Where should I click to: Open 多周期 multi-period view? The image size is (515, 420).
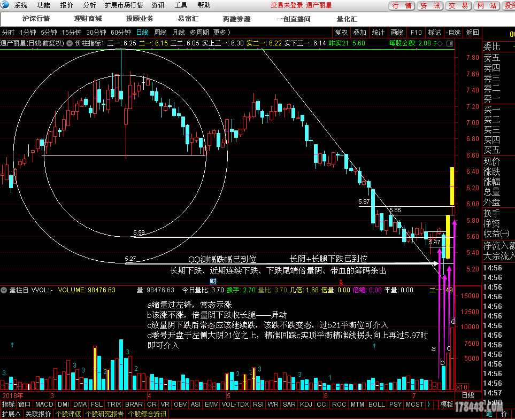[x=199, y=33]
